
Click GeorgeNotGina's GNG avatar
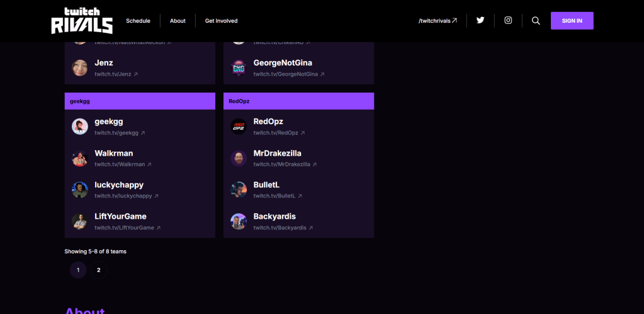click(239, 67)
